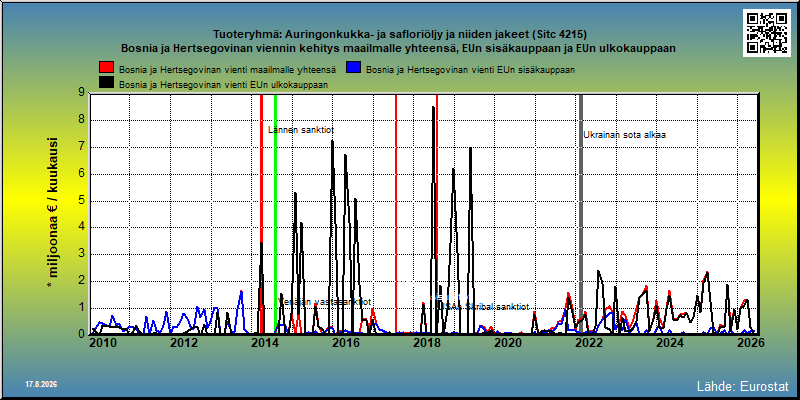
Task: Click the date stamp 17.8.2026
Action: 41,383
